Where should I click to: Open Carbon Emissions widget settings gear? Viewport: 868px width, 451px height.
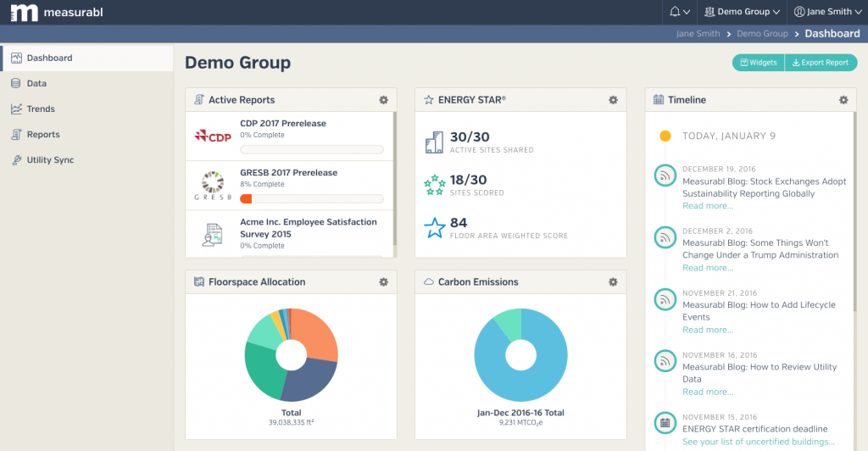point(614,282)
